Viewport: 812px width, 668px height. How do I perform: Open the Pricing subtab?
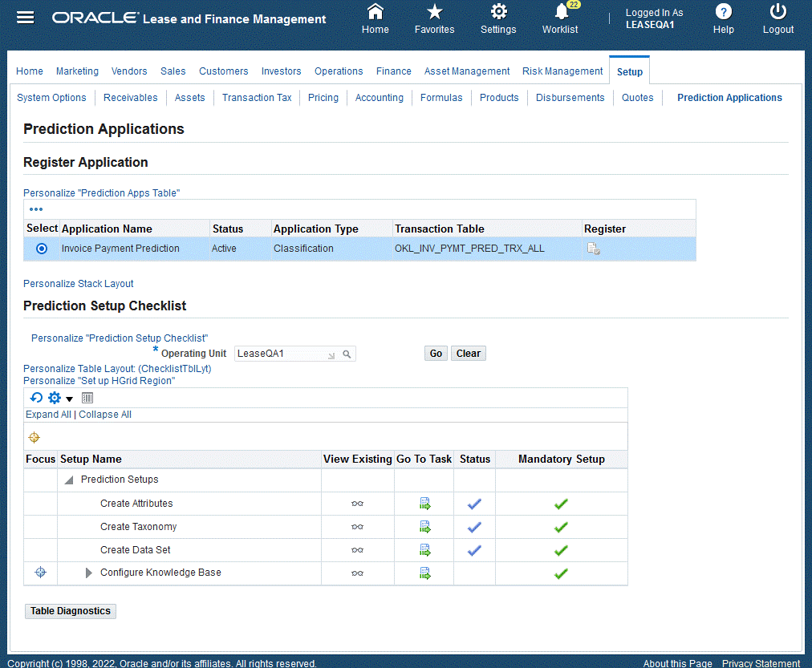coord(323,97)
